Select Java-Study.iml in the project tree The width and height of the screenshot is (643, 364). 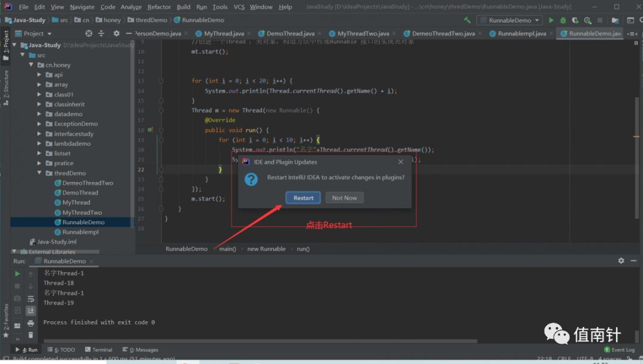click(56, 241)
